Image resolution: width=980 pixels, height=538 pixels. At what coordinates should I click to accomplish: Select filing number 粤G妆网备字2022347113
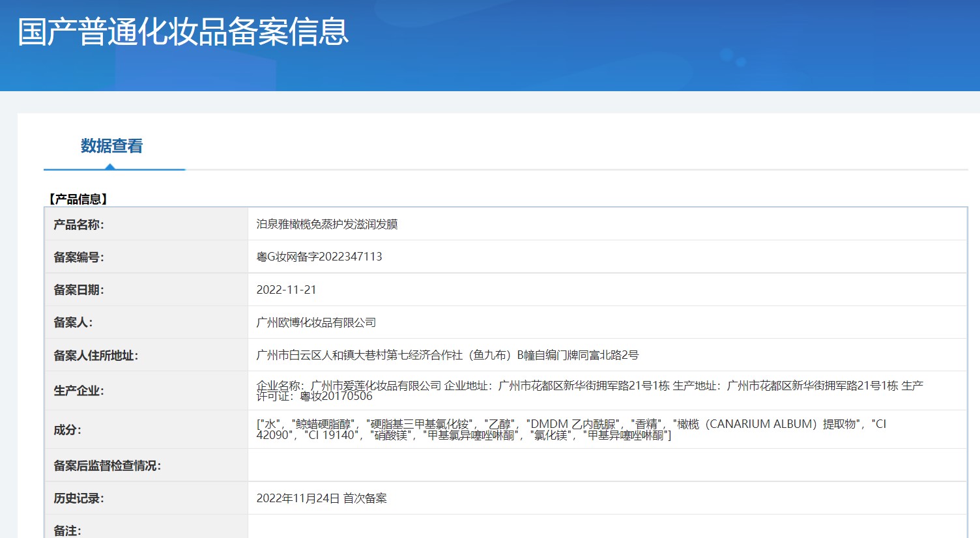[x=319, y=257]
